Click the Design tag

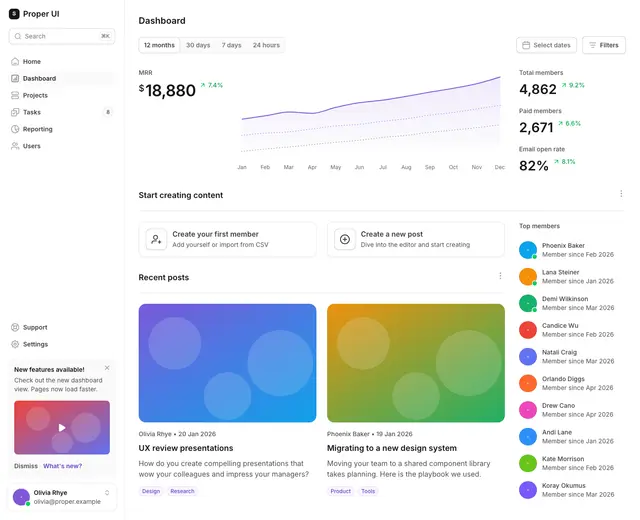(151, 491)
